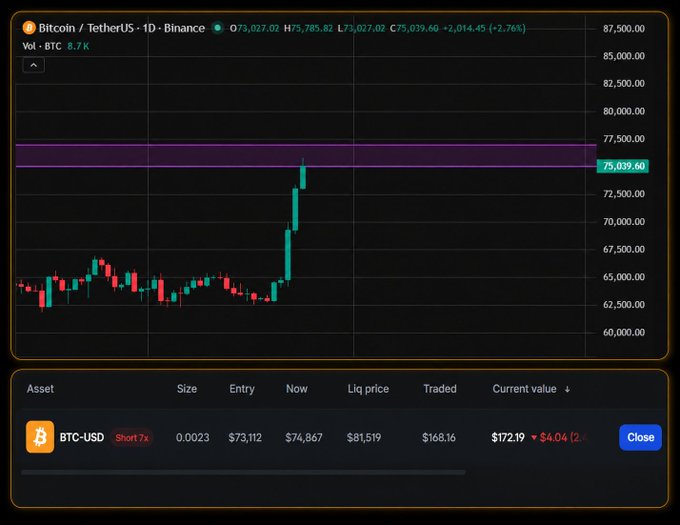The image size is (680, 525).
Task: Click the $81,519 liquidation price
Action: [x=364, y=437]
